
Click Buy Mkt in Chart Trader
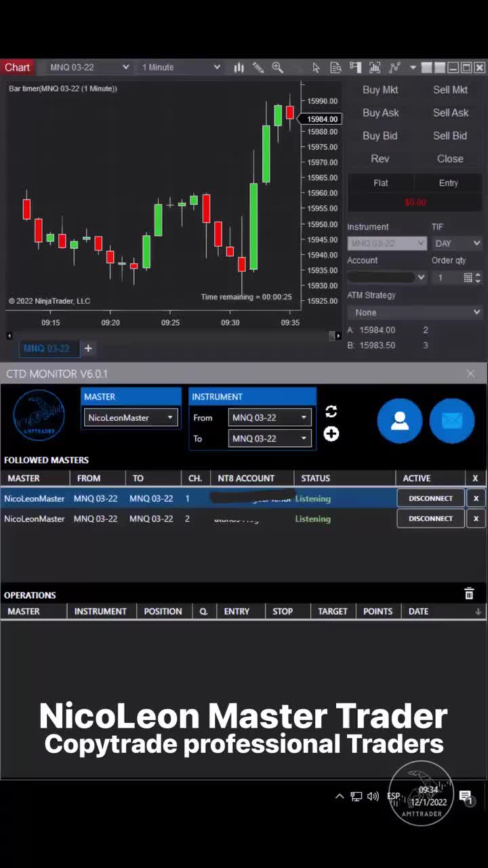coord(380,90)
